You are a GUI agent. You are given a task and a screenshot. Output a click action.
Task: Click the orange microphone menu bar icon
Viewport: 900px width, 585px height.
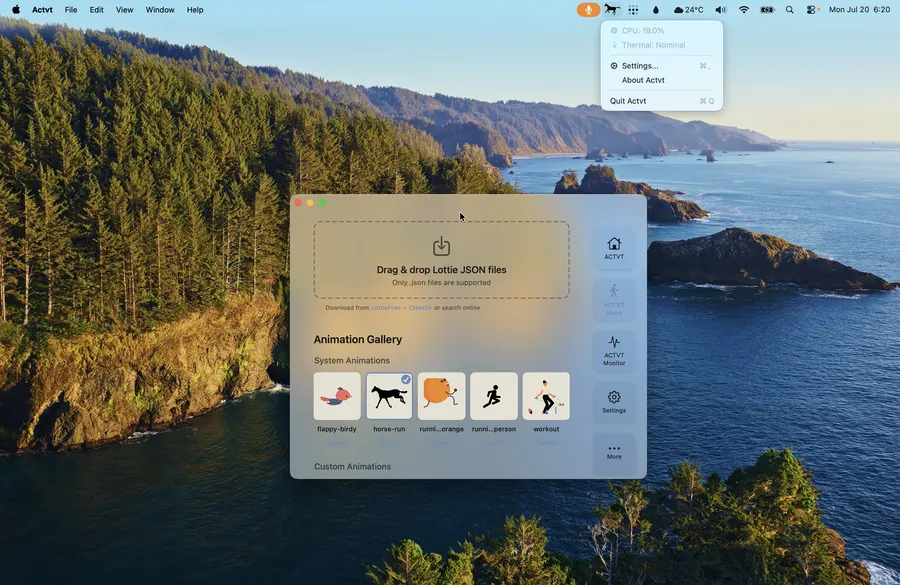click(x=588, y=10)
